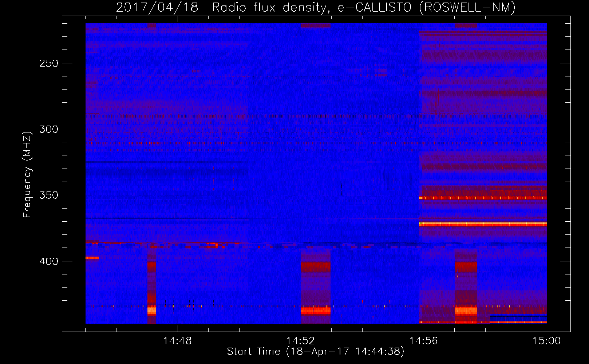Click the 350 frequency tick label
This screenshot has width=589, height=364.
(49, 195)
